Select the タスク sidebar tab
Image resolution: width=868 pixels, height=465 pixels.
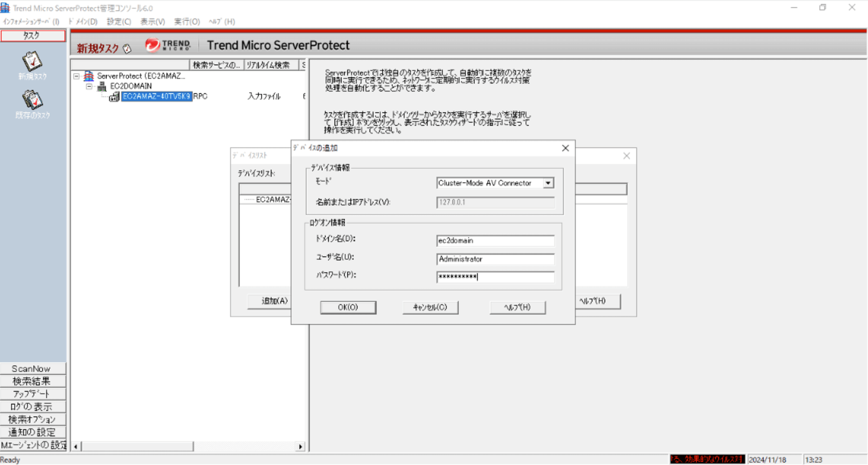(x=33, y=36)
